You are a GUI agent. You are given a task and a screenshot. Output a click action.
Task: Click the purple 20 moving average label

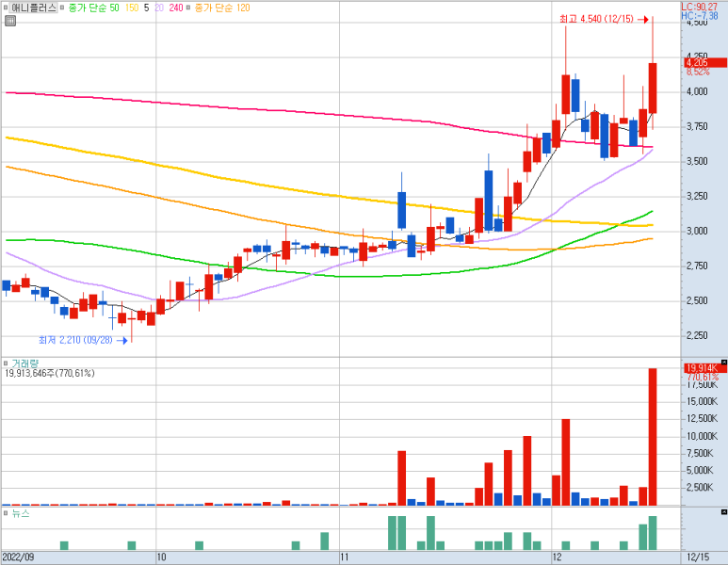click(x=159, y=8)
